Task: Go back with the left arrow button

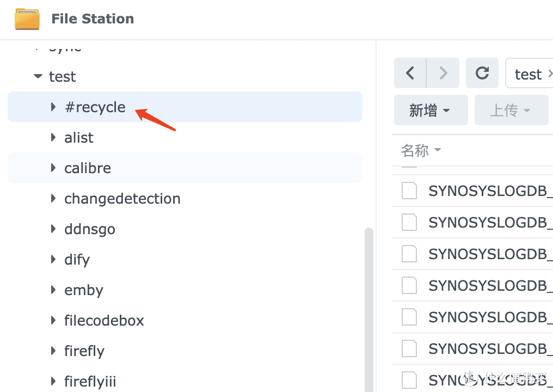Action: [410, 73]
